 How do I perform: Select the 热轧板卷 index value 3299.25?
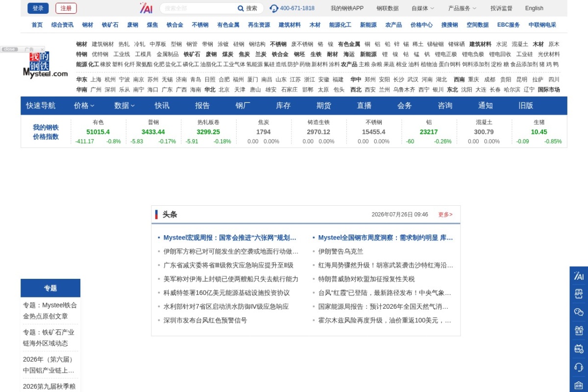tap(208, 132)
